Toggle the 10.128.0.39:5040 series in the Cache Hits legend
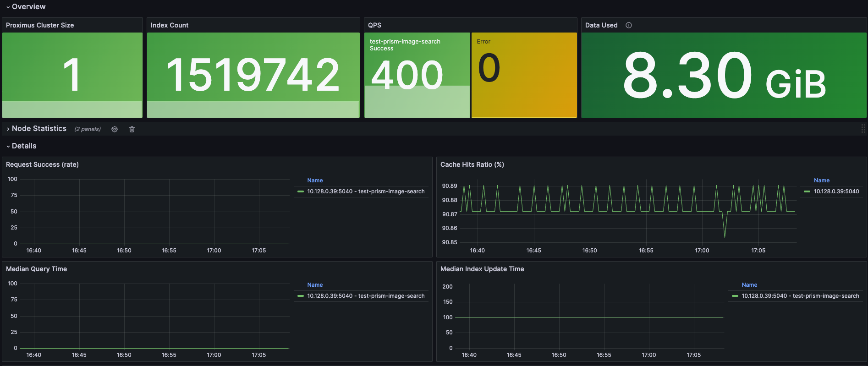Screen dimensions: 868x366 coord(836,191)
